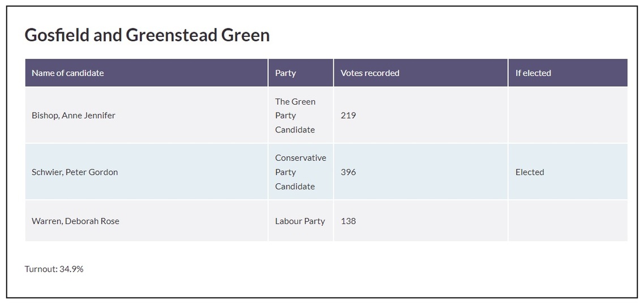Select the Party column header

coord(285,73)
